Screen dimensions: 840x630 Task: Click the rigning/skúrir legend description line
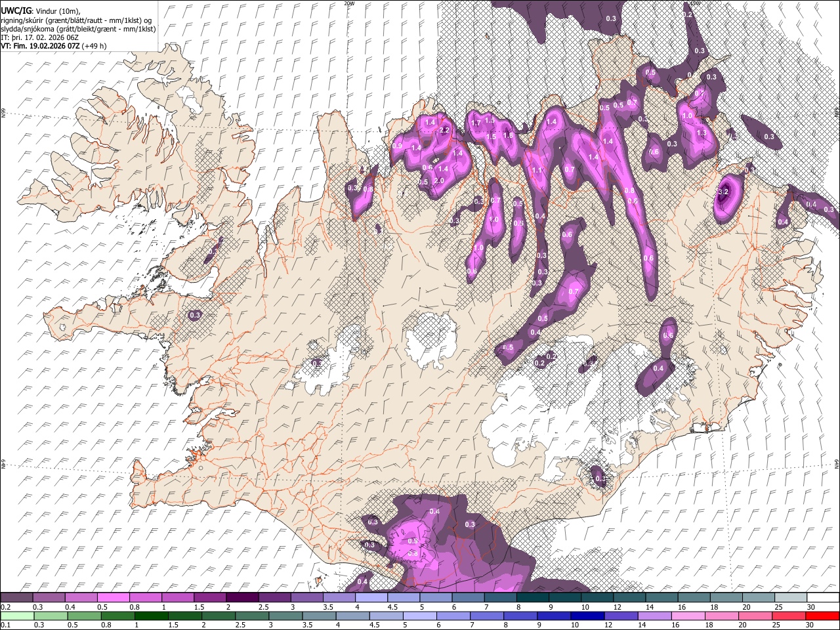76,20
